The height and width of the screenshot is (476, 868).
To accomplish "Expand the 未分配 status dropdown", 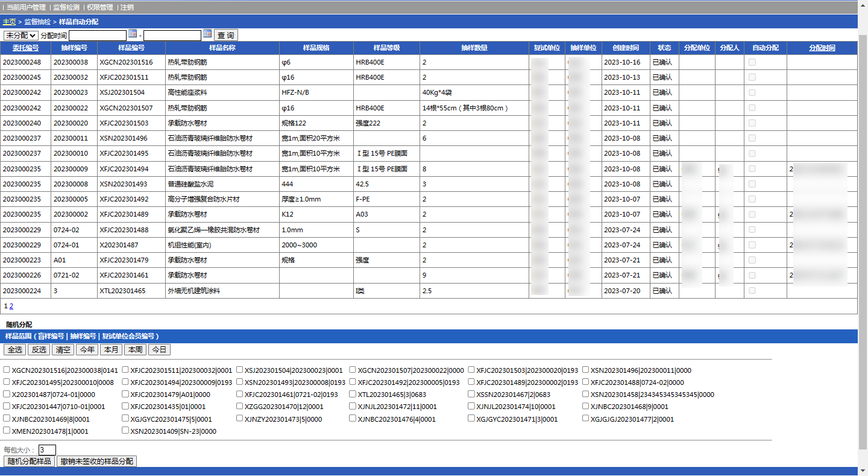I will pos(21,36).
